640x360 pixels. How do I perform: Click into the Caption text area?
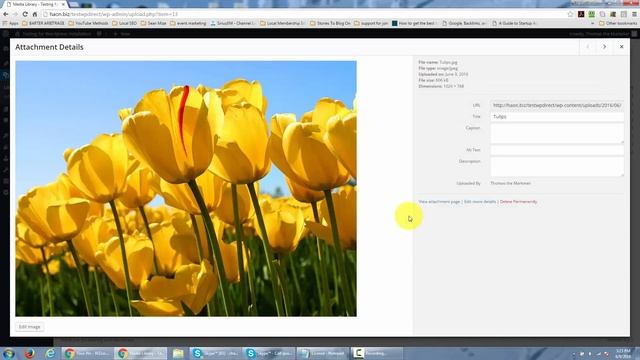pos(557,133)
